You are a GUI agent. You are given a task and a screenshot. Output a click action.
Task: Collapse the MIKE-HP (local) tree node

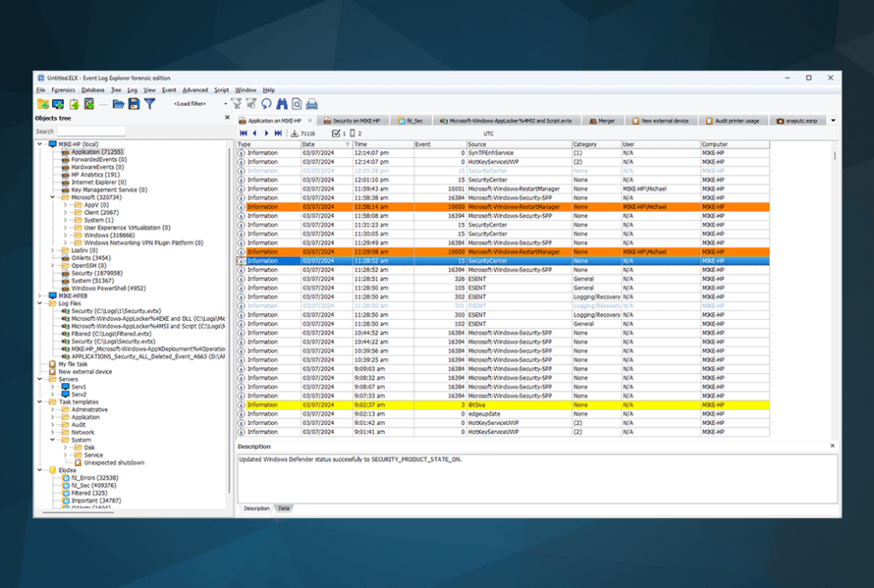[40, 143]
